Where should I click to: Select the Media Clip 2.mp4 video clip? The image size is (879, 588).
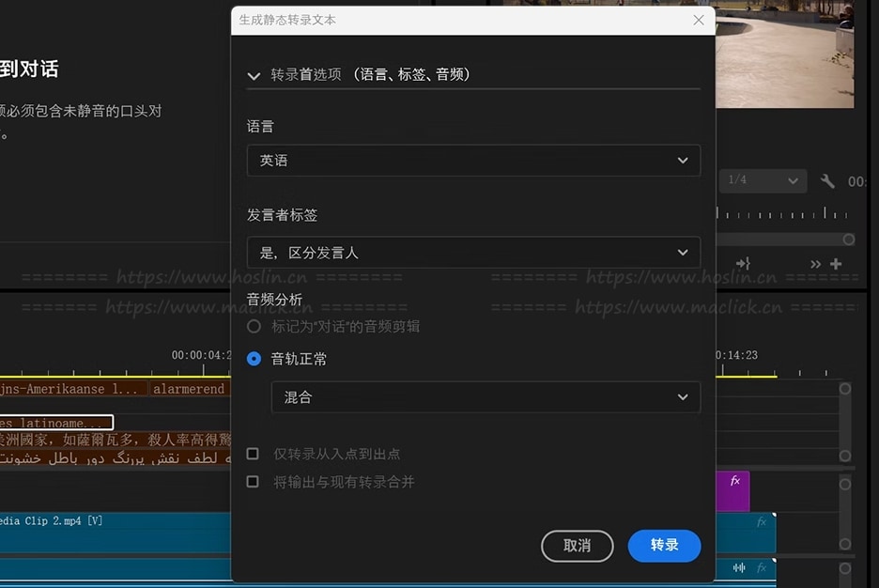[115, 532]
